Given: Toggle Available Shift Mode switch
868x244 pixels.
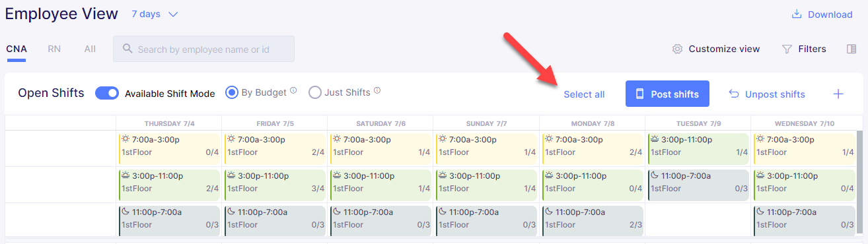Looking at the screenshot, I should [x=106, y=93].
